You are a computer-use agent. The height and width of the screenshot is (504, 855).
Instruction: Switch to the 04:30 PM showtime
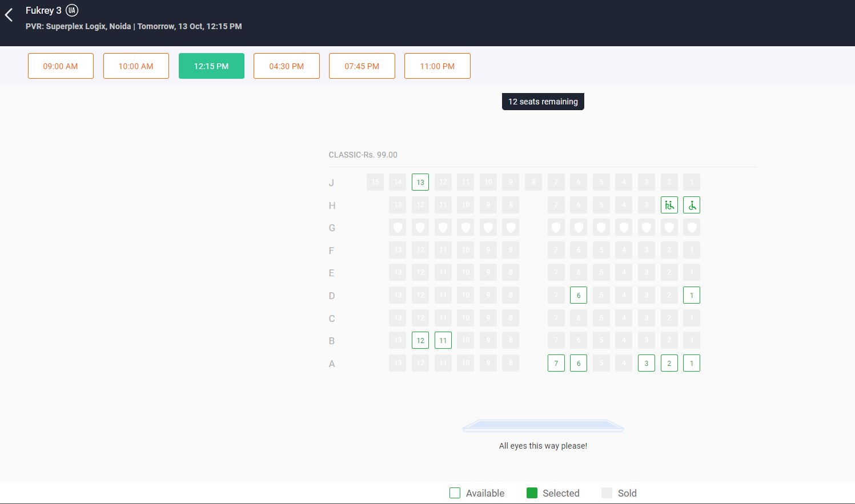pos(286,66)
